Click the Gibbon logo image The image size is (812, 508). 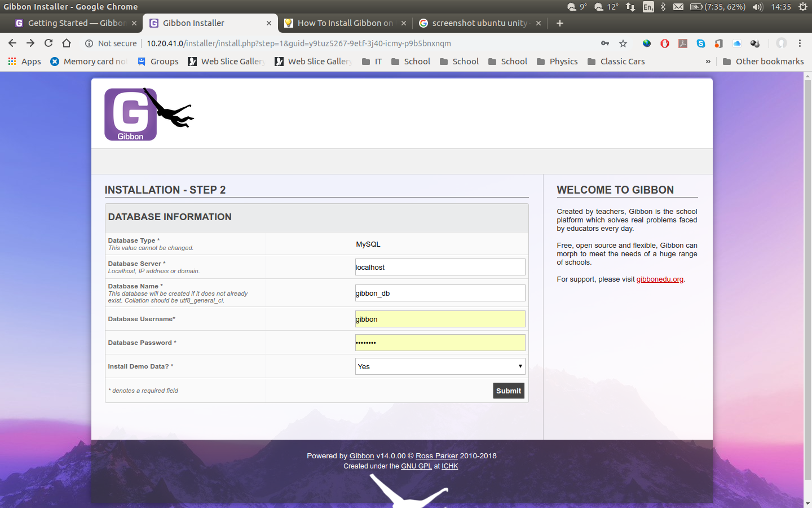pyautogui.click(x=149, y=114)
